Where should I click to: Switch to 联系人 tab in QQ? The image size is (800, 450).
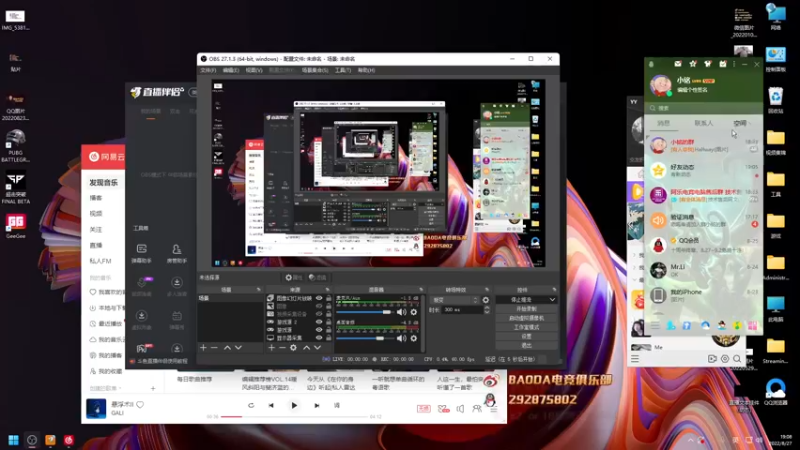(704, 123)
